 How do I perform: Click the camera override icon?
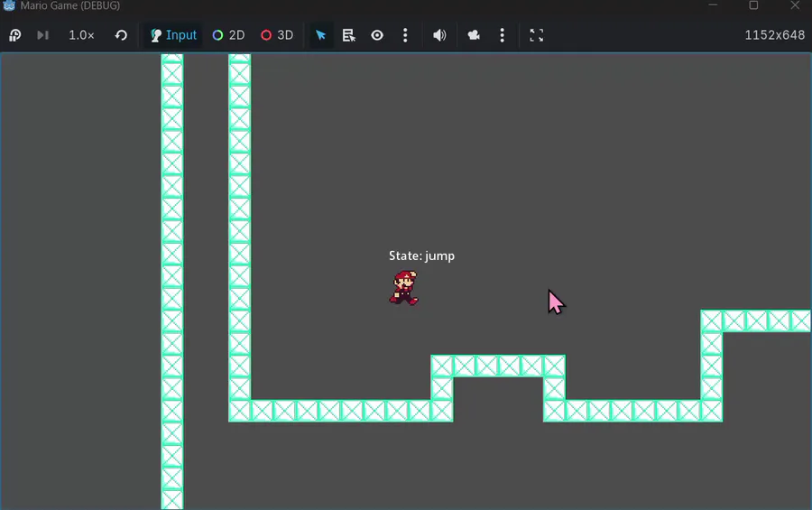point(474,35)
